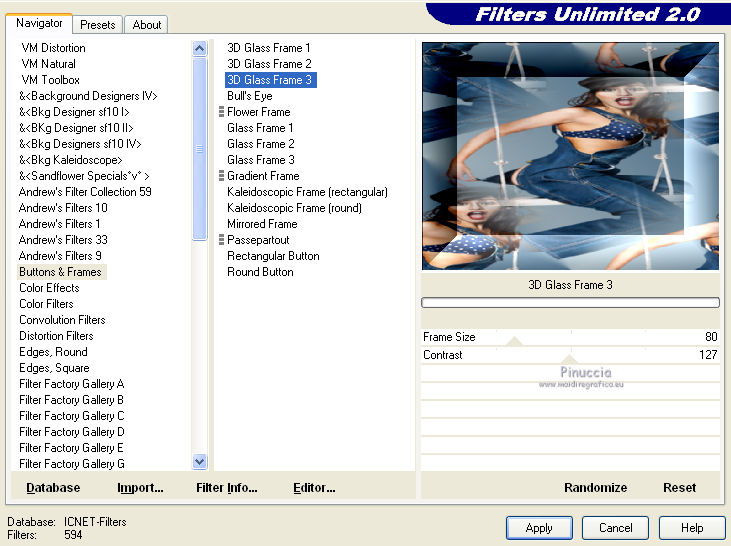This screenshot has width=731, height=546.
Task: Open Filter Info... dialog
Action: coord(227,487)
